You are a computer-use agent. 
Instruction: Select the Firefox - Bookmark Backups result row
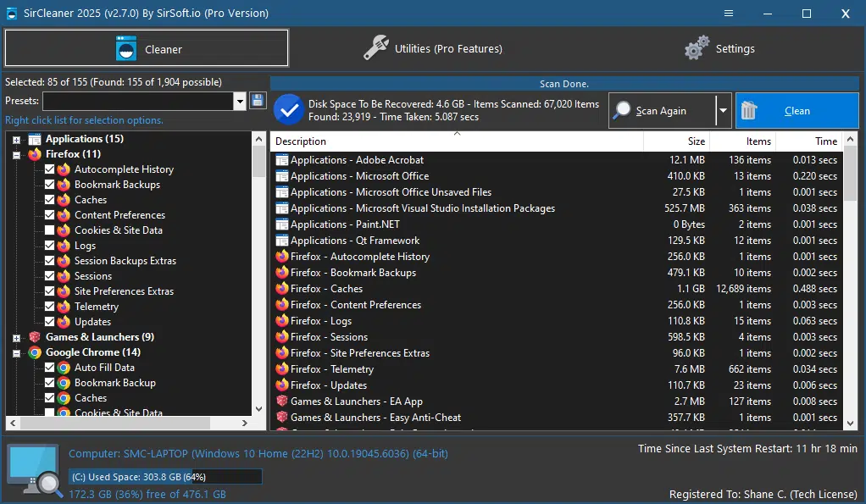coord(556,273)
